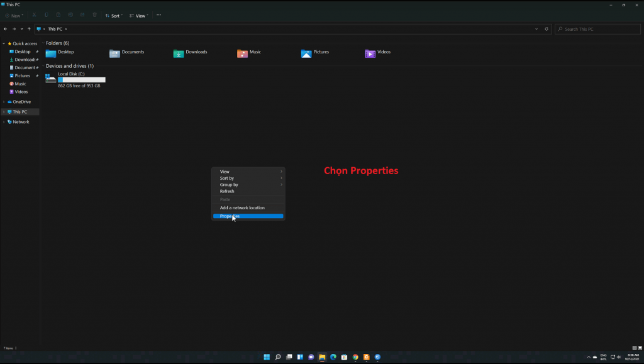Select Properties from the context menu

pos(248,216)
